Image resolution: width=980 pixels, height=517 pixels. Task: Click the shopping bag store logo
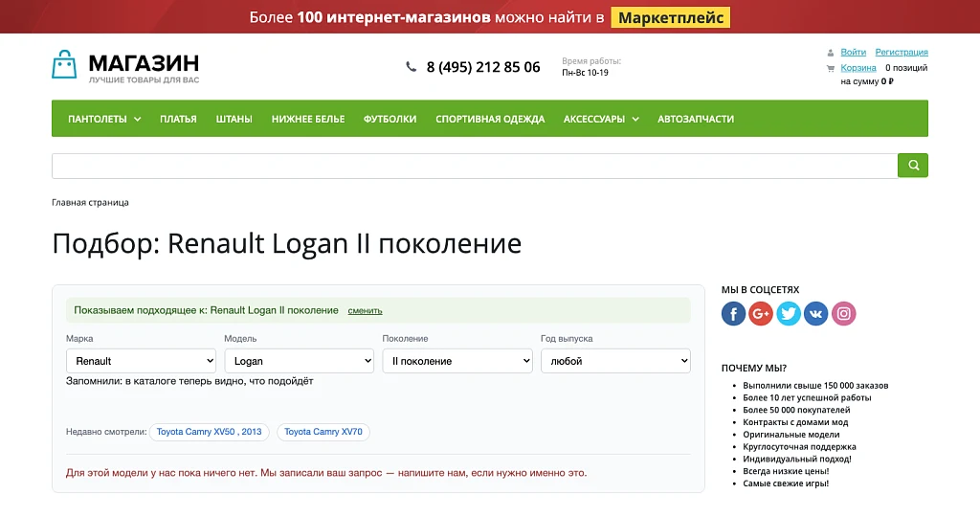tap(64, 64)
